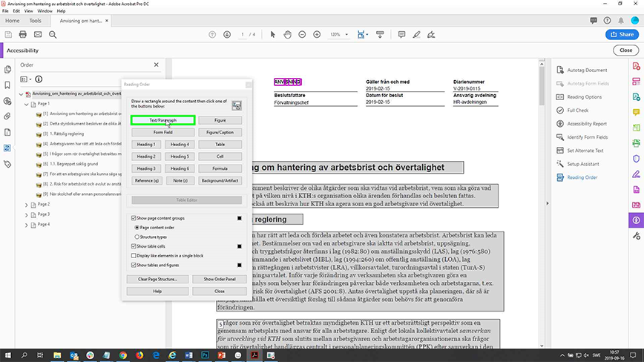Image resolution: width=644 pixels, height=362 pixels.
Task: Click the Text/Paragraph button
Action: coord(163,120)
